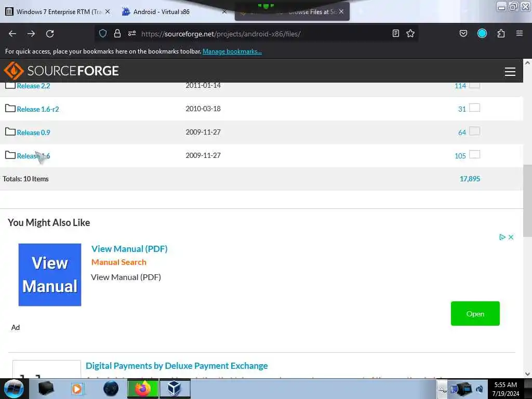The height and width of the screenshot is (399, 532).
Task: Open the Release 2.2 folder link
Action: click(x=33, y=86)
